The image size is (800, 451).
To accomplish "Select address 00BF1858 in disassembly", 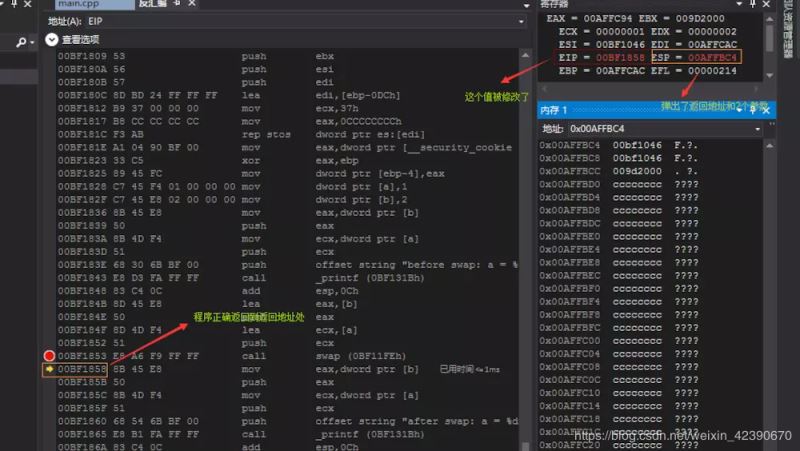I will (x=82, y=369).
